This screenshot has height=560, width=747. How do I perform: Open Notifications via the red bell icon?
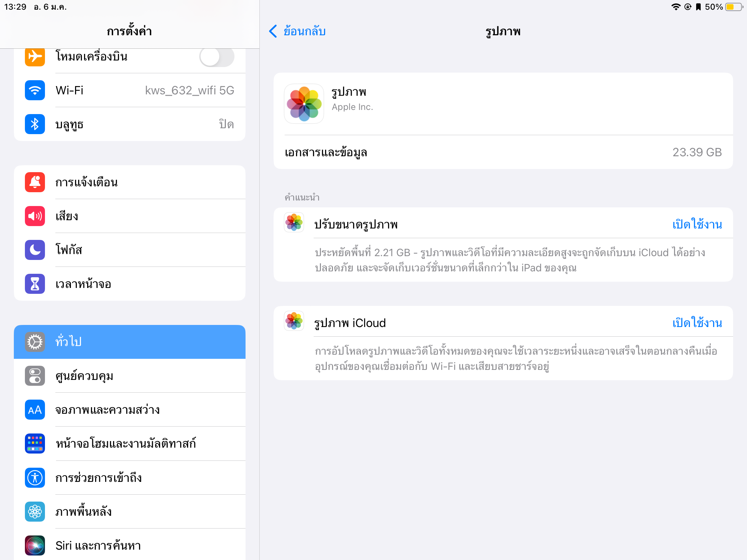tap(35, 182)
